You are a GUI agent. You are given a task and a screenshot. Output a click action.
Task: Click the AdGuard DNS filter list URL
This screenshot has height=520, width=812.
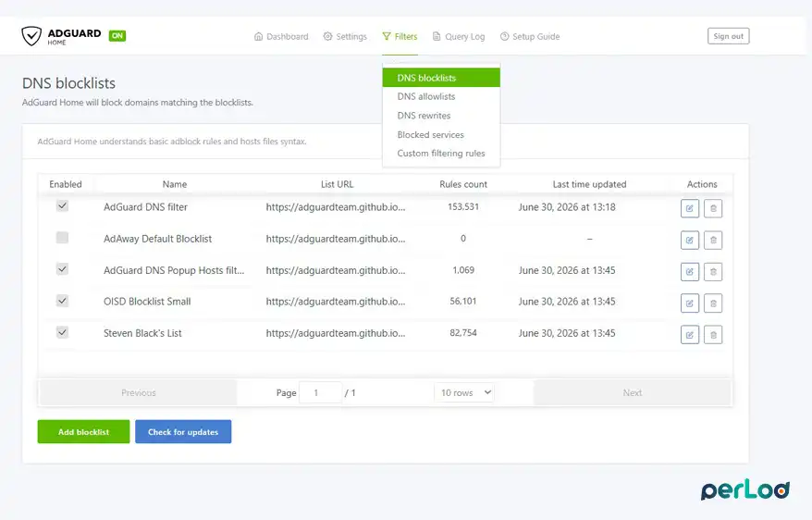pyautogui.click(x=336, y=207)
